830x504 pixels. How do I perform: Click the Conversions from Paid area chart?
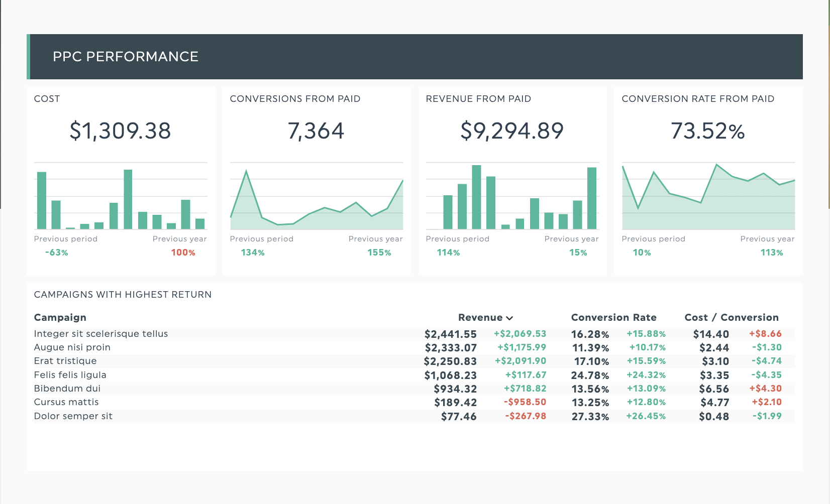coord(317,196)
